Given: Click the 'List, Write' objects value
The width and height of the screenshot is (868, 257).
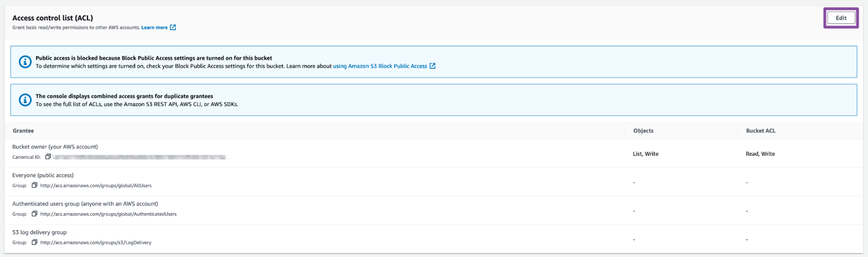Looking at the screenshot, I should click(646, 154).
